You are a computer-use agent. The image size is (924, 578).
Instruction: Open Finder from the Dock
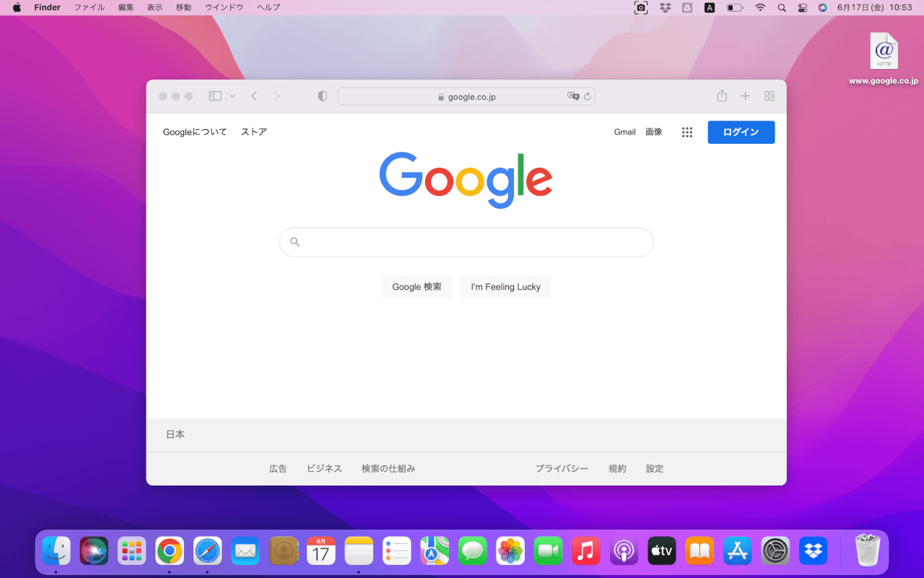click(x=56, y=551)
